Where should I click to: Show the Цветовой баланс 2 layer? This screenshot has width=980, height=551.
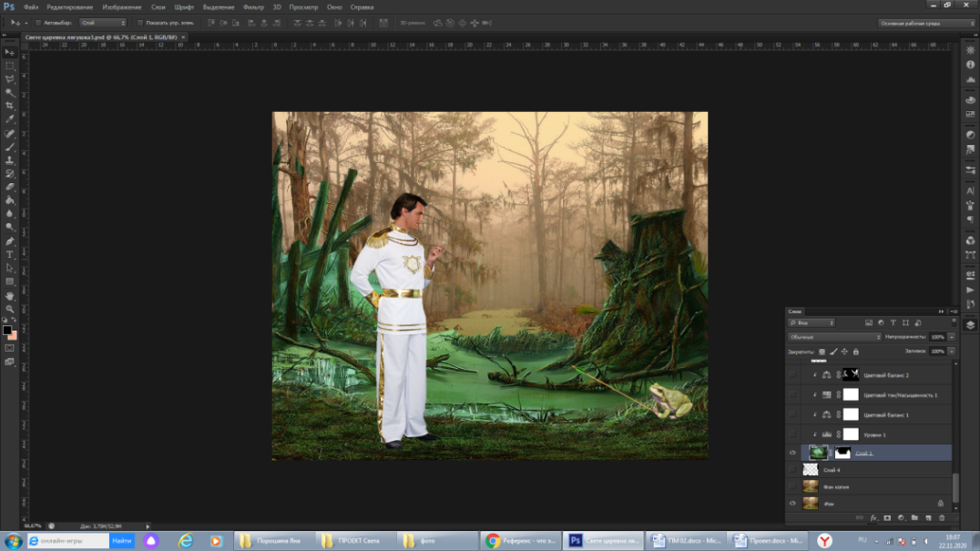pyautogui.click(x=792, y=375)
